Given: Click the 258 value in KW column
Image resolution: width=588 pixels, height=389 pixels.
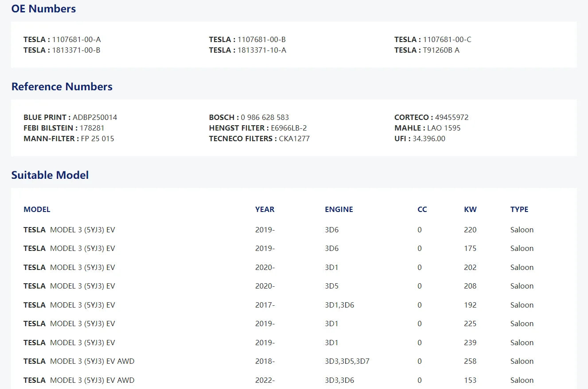Looking at the screenshot, I should coord(470,361).
